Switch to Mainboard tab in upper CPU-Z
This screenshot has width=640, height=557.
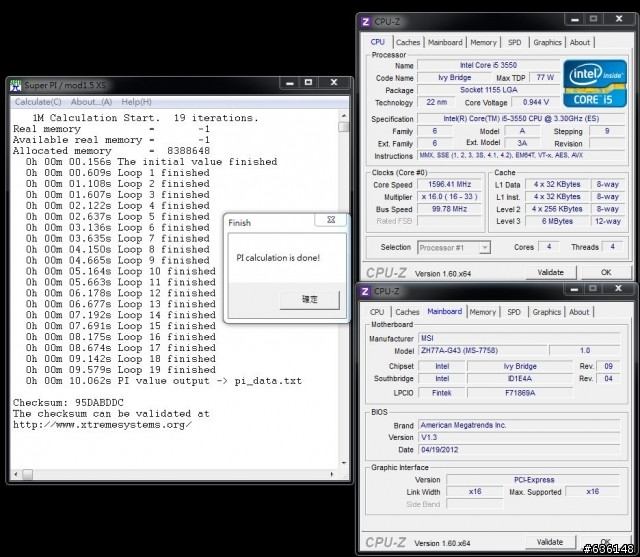[x=445, y=42]
